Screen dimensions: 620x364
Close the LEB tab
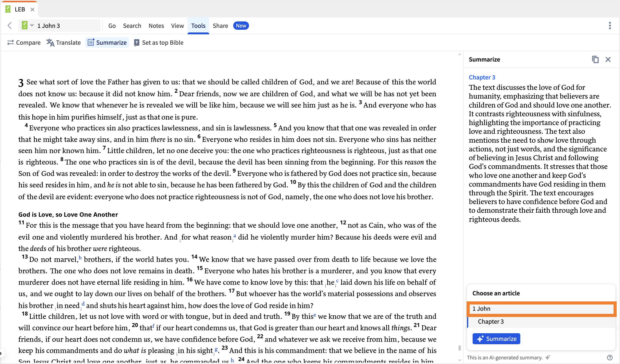pos(32,10)
